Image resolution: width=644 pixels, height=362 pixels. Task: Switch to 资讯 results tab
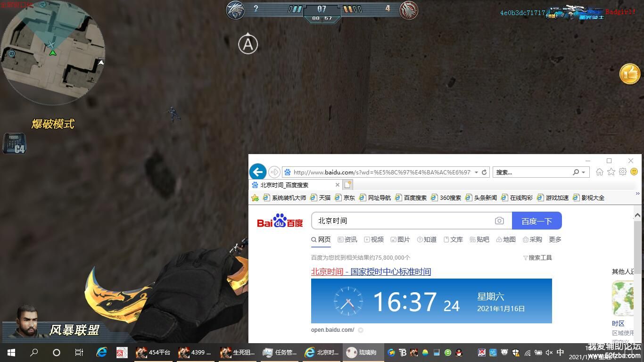[347, 239]
